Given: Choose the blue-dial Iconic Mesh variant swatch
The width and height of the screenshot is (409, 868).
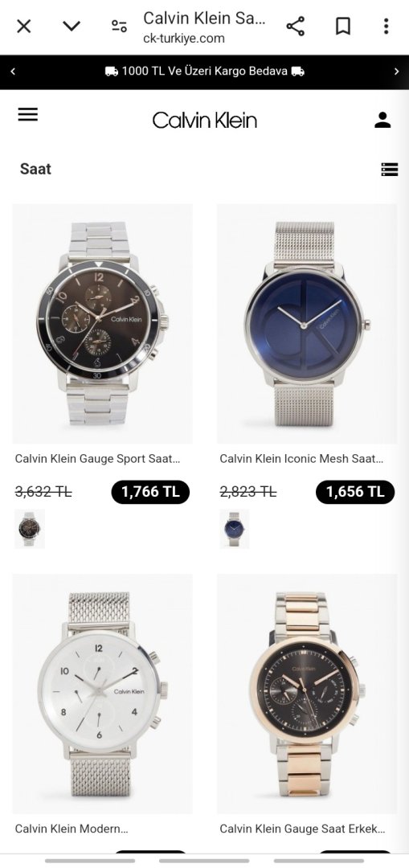Looking at the screenshot, I should [235, 529].
